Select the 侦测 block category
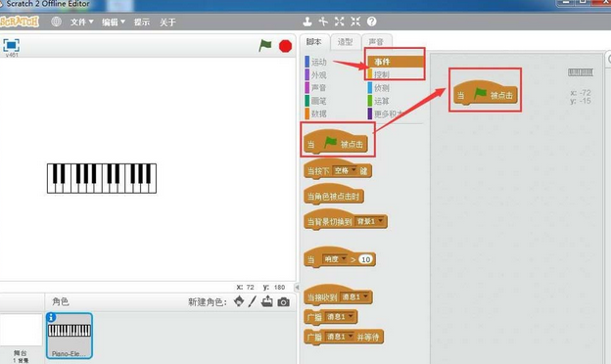 pyautogui.click(x=379, y=88)
